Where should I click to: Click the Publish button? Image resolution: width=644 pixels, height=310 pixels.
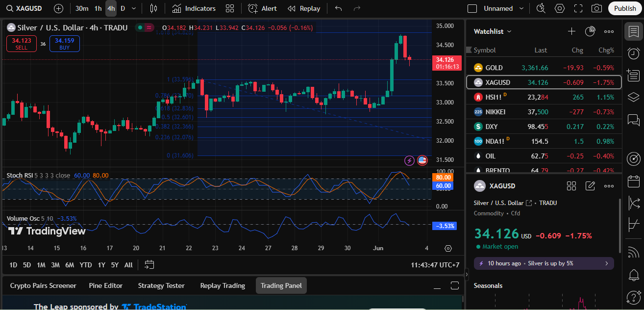(x=625, y=8)
